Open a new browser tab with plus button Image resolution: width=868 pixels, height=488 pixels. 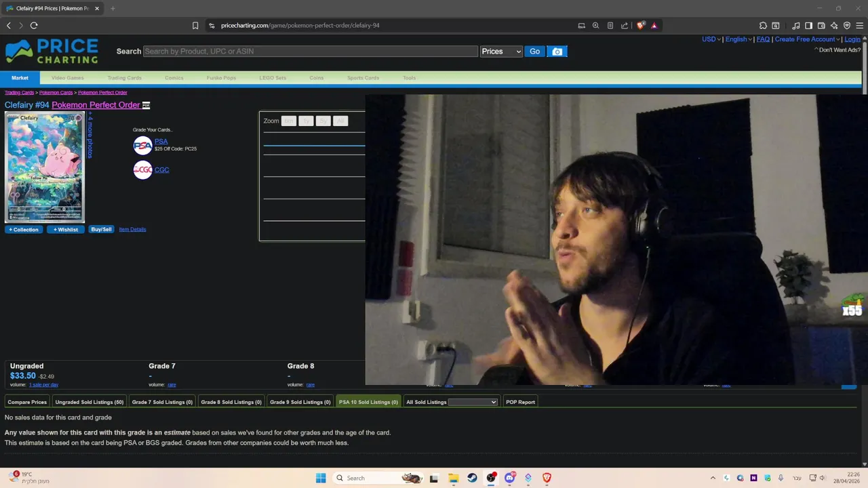pyautogui.click(x=113, y=8)
